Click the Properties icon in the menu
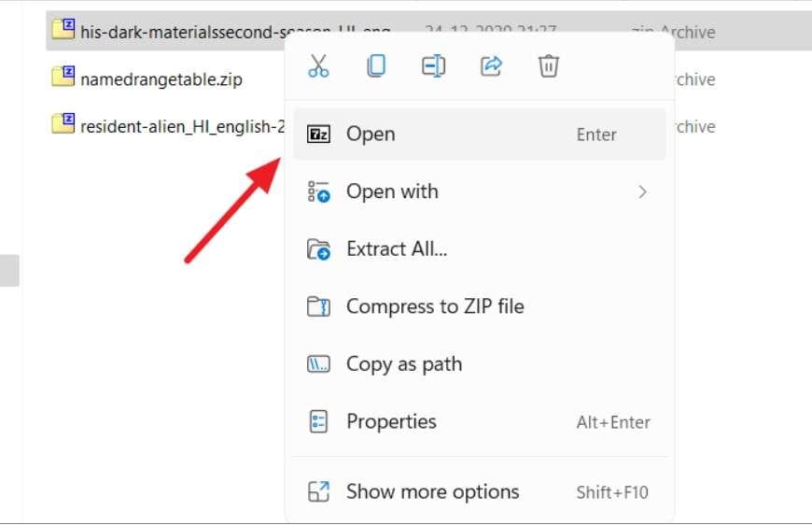 [318, 422]
